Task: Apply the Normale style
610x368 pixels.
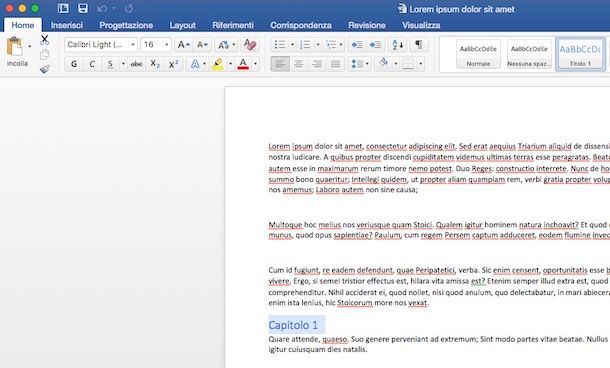Action: pyautogui.click(x=478, y=54)
